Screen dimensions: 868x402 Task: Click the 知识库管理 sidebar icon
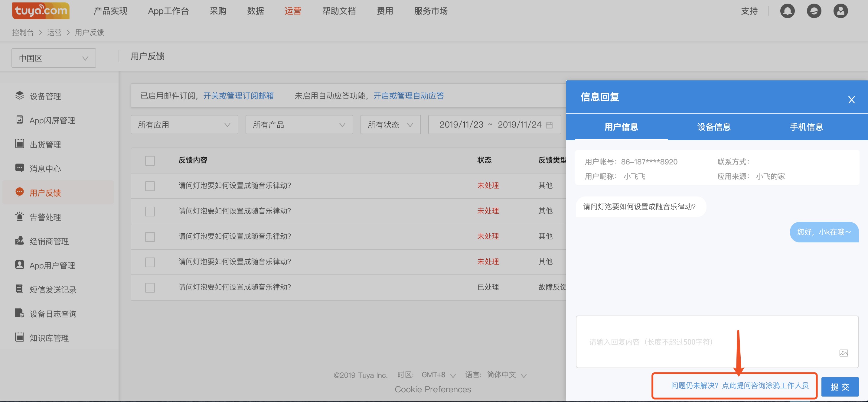20,337
